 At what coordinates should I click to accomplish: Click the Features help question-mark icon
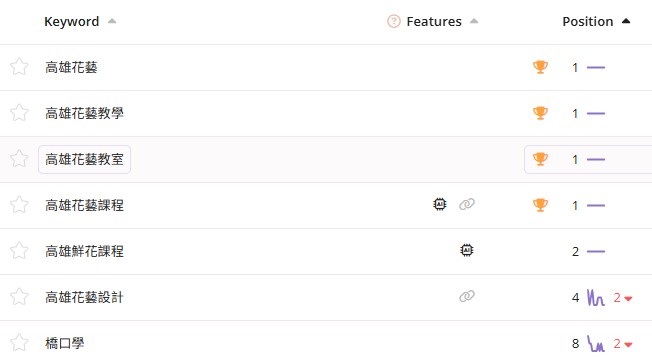click(393, 21)
